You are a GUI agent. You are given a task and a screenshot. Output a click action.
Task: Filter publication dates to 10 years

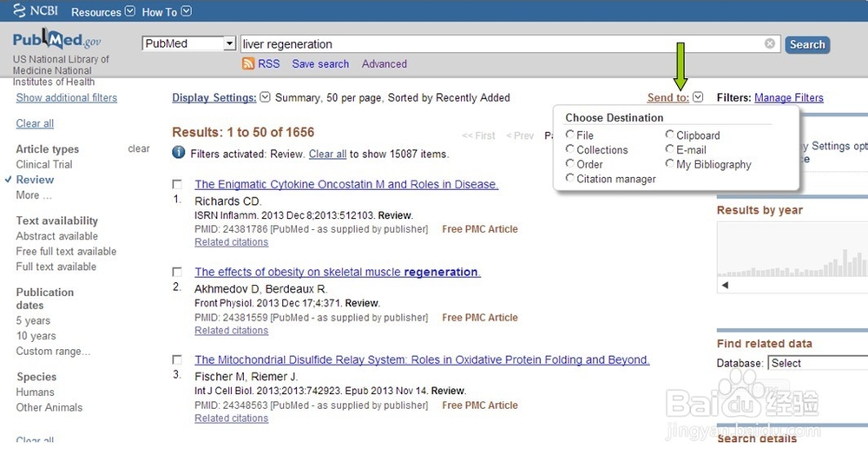(36, 336)
